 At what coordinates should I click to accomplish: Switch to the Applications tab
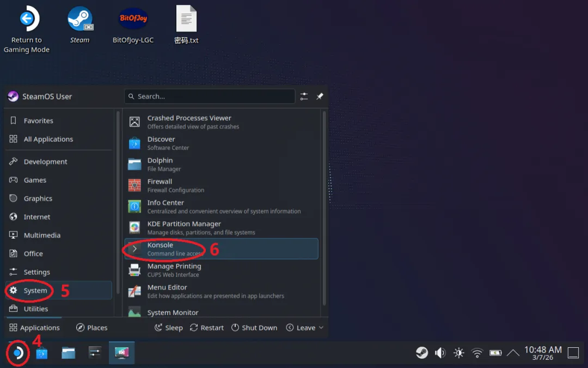(34, 328)
